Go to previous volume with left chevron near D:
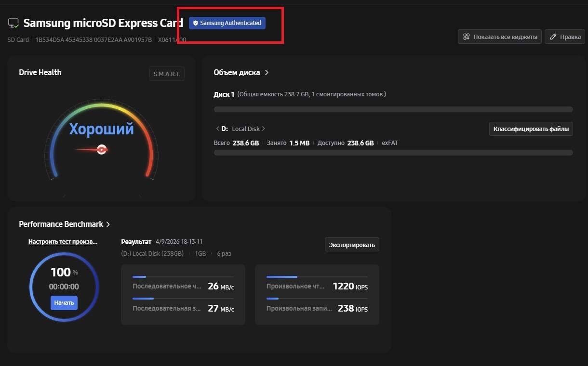 pyautogui.click(x=217, y=129)
